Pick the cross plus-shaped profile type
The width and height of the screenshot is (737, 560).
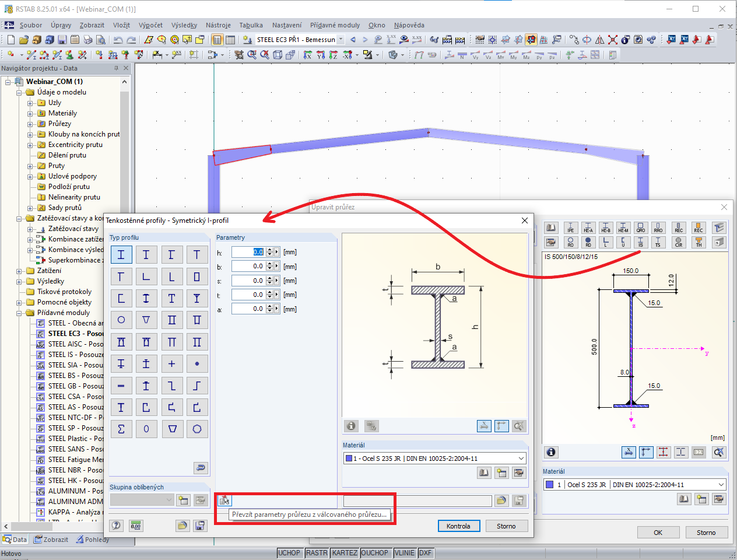(171, 363)
